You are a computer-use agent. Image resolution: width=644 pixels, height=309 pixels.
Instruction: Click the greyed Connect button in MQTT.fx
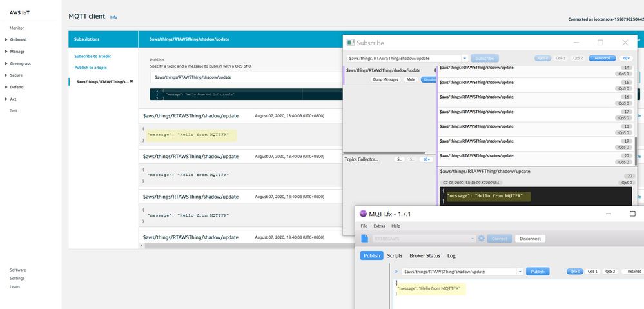coord(500,238)
